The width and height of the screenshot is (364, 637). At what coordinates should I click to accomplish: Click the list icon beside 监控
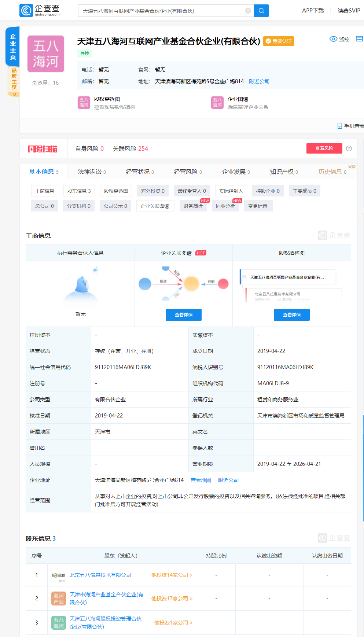pyautogui.click(x=359, y=39)
